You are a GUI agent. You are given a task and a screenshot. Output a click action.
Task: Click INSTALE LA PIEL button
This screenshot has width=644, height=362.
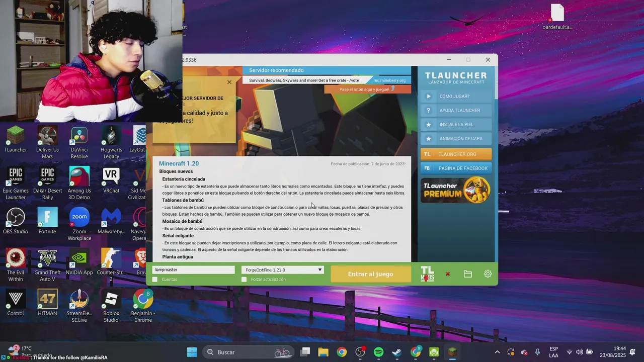[x=456, y=125]
